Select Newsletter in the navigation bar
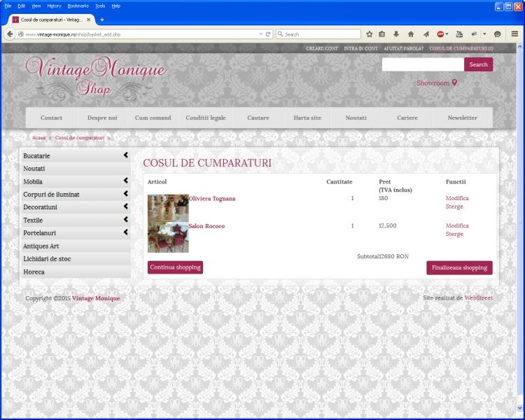This screenshot has width=525, height=420. [x=462, y=118]
